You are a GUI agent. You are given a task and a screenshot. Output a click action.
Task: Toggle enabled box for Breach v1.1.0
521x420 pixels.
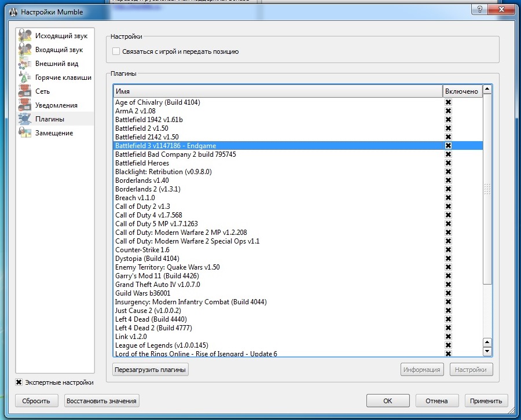[448, 197]
